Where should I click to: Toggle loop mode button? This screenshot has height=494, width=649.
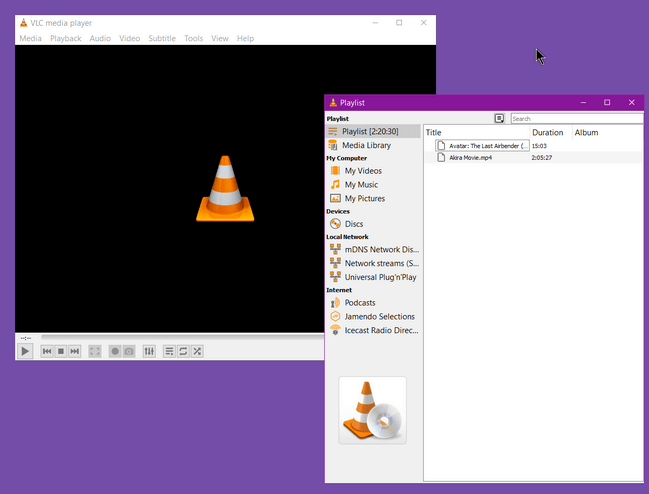pyautogui.click(x=183, y=351)
